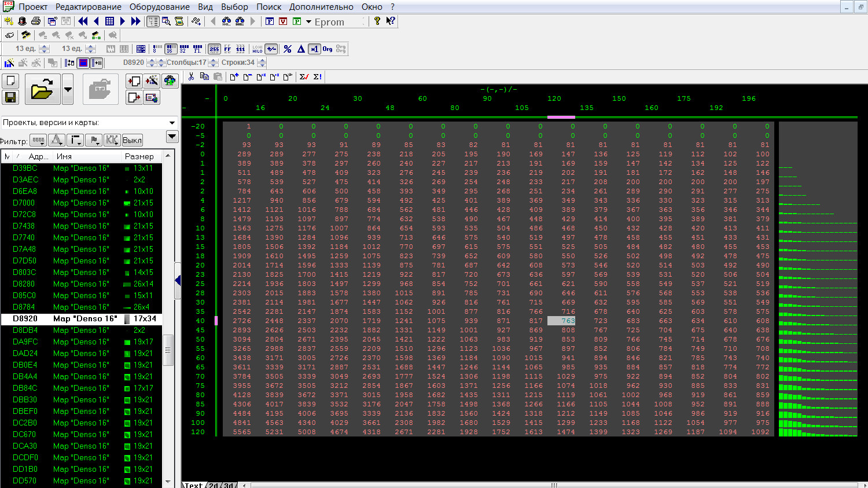The image size is (868, 488).
Task: Open project with the yellow folder icon
Action: (x=42, y=90)
